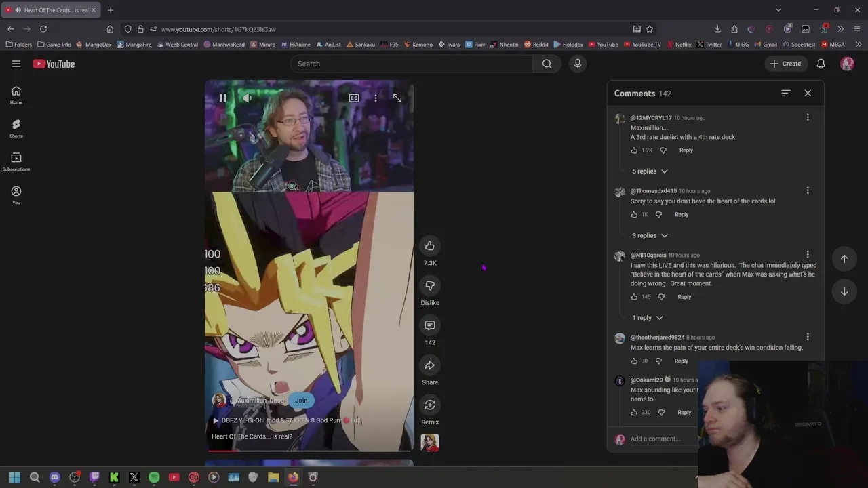The width and height of the screenshot is (868, 488).
Task: Share this Short
Action: coord(430,365)
